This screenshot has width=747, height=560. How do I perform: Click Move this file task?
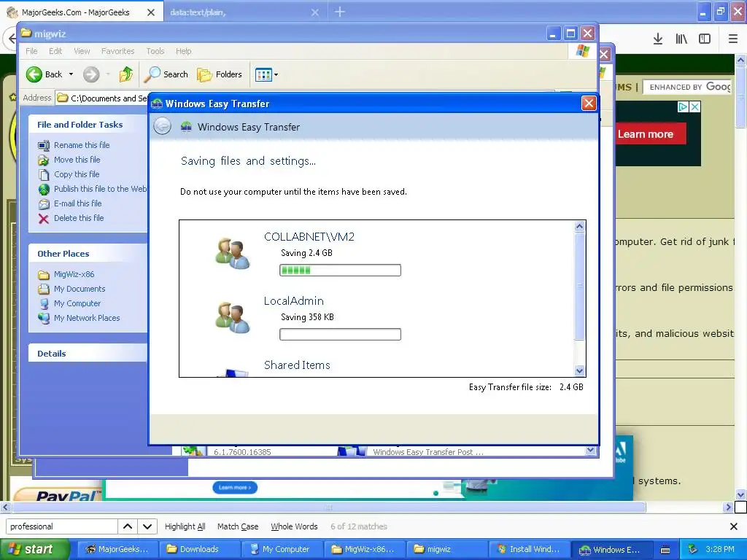click(77, 160)
